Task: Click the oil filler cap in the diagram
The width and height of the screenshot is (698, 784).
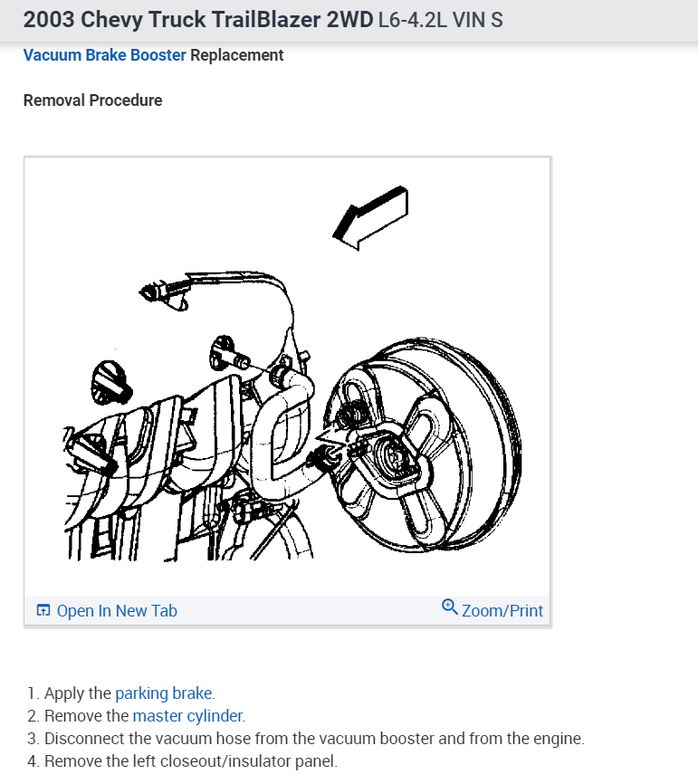Action: coord(111,382)
